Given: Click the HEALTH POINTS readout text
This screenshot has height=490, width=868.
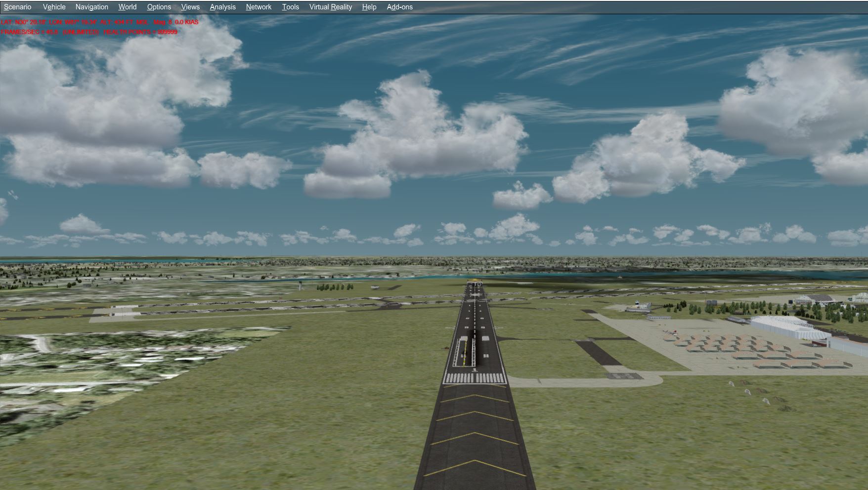Looking at the screenshot, I should [140, 32].
